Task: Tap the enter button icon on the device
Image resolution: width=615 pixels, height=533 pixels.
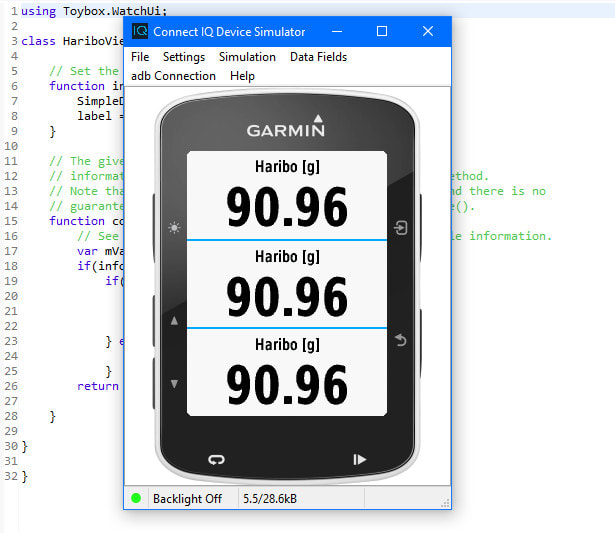Action: pos(400,227)
